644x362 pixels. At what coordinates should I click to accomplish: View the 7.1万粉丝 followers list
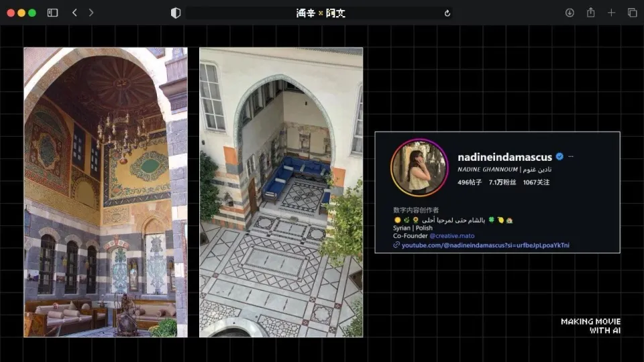502,182
